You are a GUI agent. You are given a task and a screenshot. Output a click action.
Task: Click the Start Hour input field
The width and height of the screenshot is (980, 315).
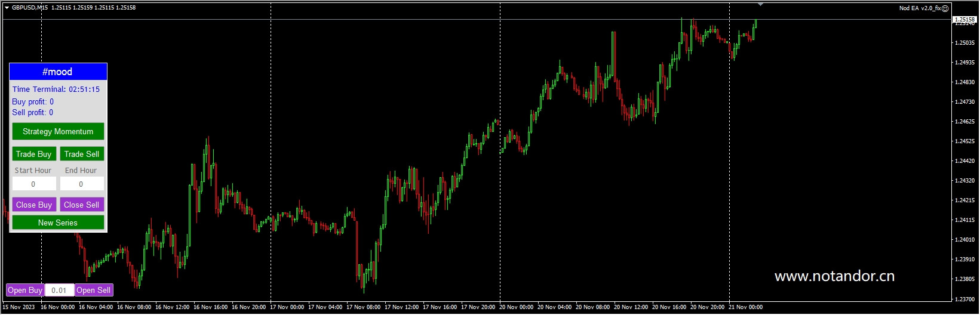[x=34, y=184]
